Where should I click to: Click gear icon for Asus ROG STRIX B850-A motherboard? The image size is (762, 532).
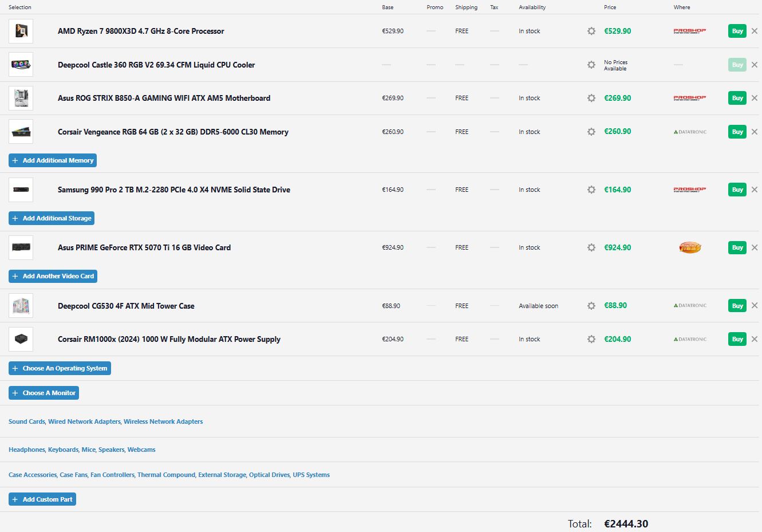[591, 98]
